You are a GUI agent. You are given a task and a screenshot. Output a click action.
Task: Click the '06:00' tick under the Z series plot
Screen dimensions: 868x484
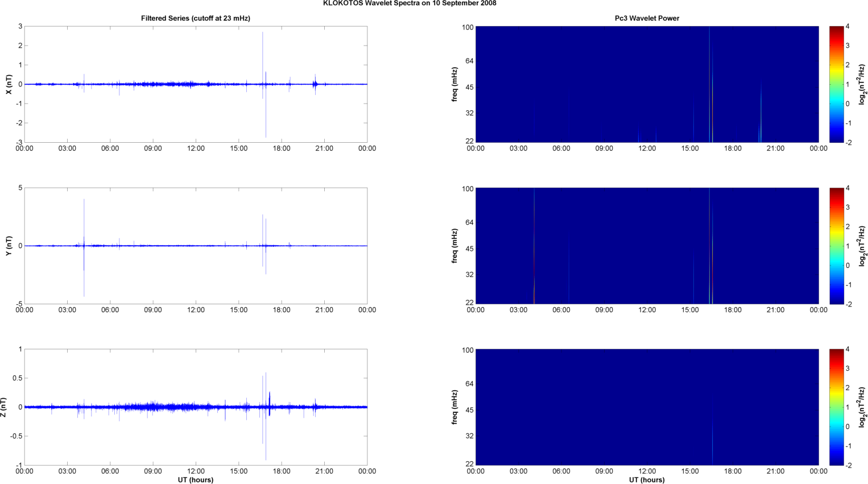110,471
